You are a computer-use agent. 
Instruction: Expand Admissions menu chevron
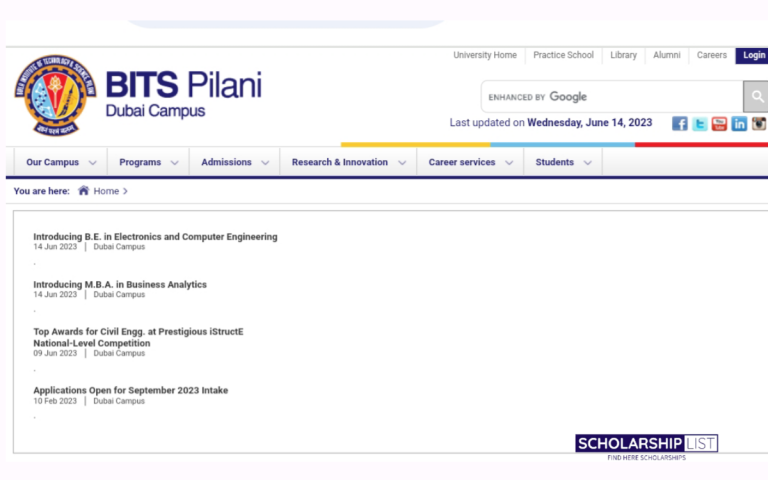point(265,163)
